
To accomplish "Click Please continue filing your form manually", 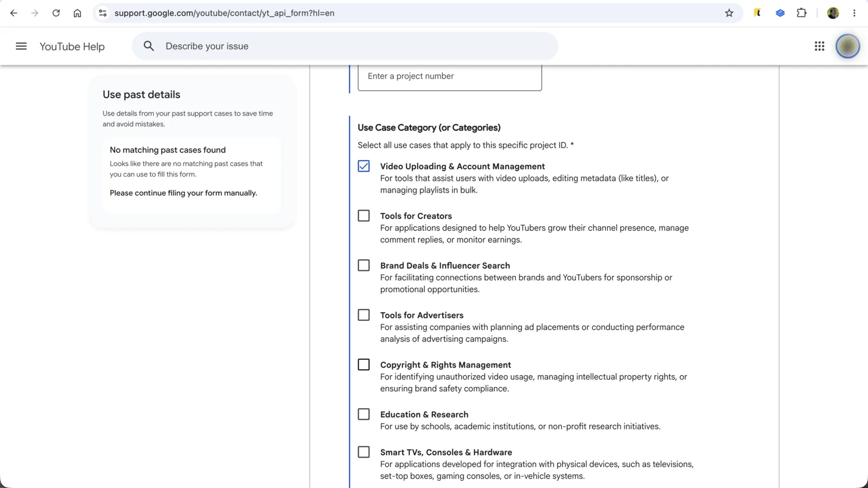I will pos(183,193).
